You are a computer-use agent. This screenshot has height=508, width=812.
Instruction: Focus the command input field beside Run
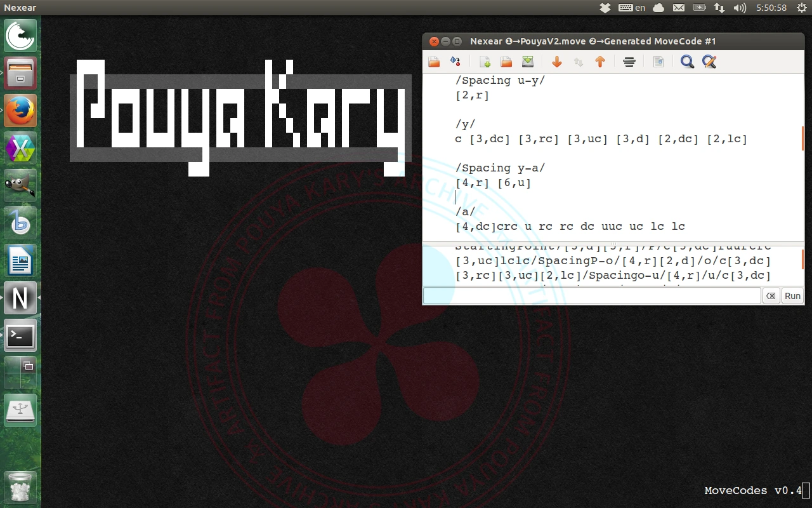pyautogui.click(x=592, y=296)
